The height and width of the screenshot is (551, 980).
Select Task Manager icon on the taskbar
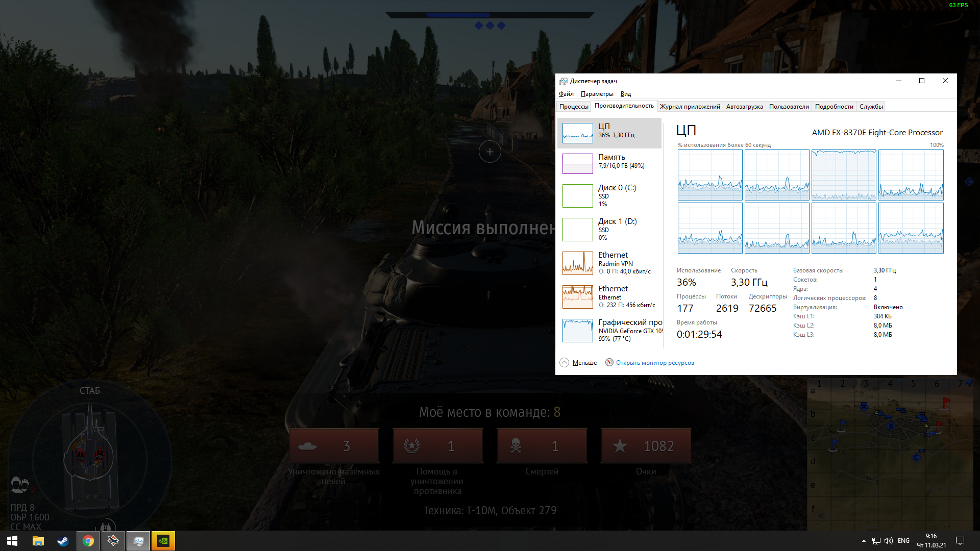click(x=138, y=541)
